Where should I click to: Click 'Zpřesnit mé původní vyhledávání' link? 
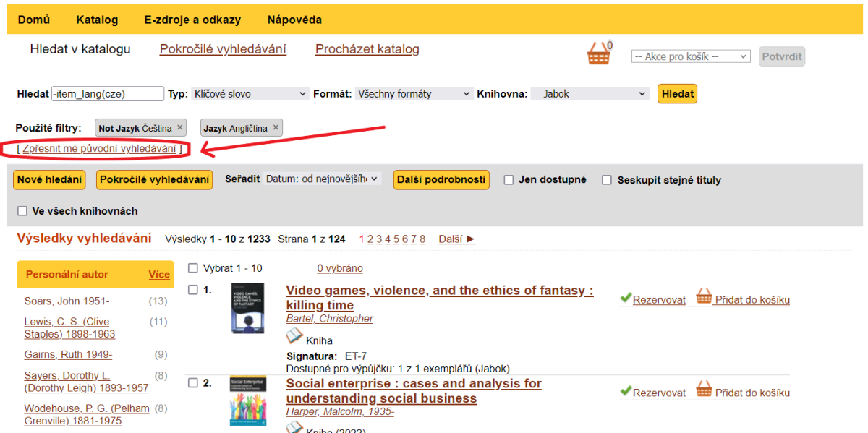coord(99,148)
